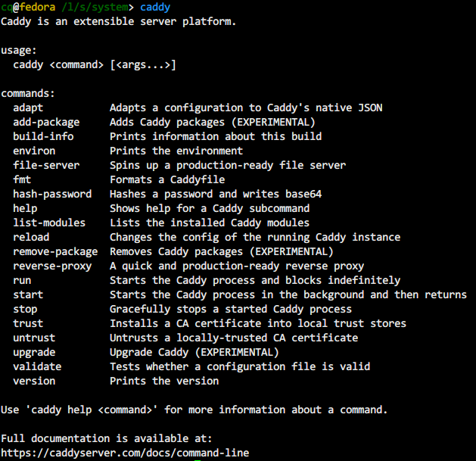Click 'Gracefully stops a started Caddy process'

(231, 309)
